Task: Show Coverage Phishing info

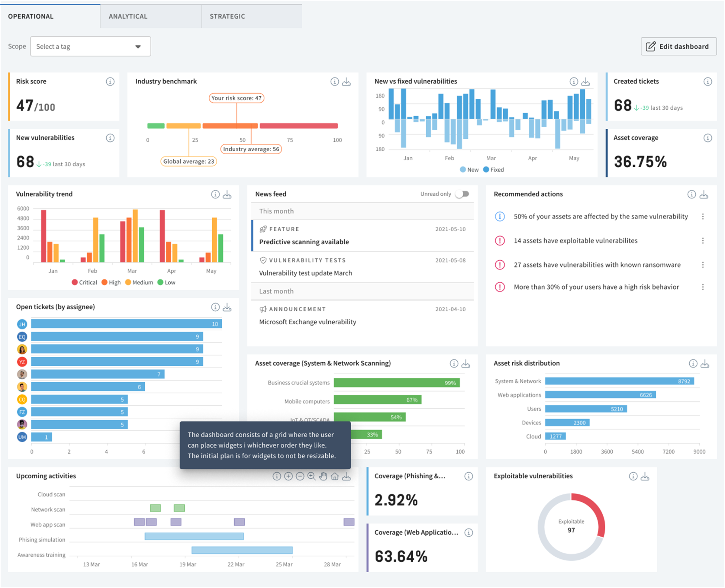Action: (x=469, y=477)
